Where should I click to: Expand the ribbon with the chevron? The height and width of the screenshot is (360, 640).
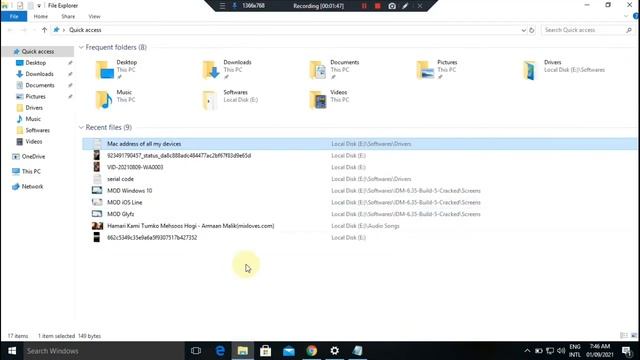(x=626, y=16)
